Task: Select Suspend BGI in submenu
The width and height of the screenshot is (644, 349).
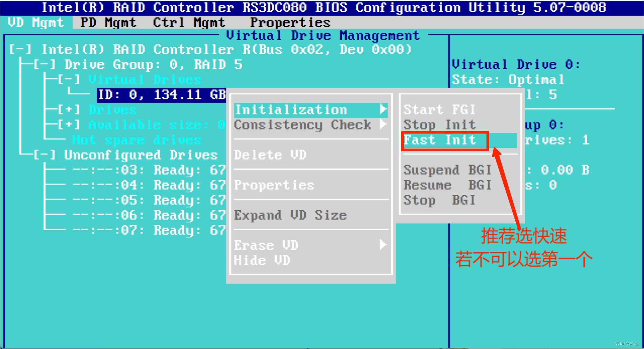Action: (x=447, y=170)
